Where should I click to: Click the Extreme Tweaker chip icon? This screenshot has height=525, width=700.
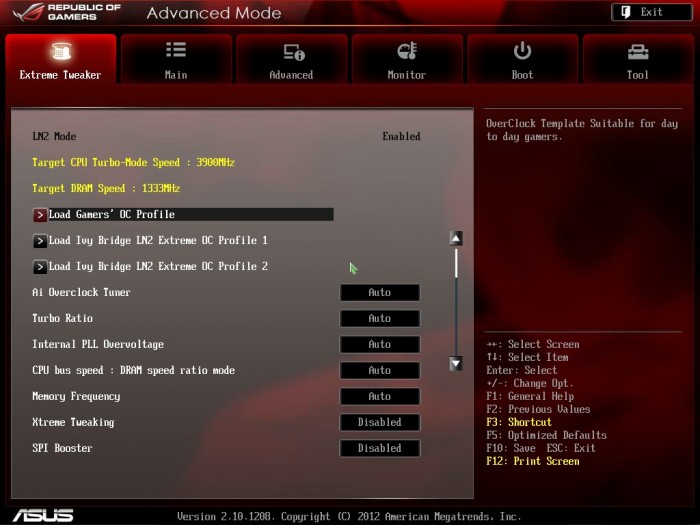pyautogui.click(x=61, y=51)
